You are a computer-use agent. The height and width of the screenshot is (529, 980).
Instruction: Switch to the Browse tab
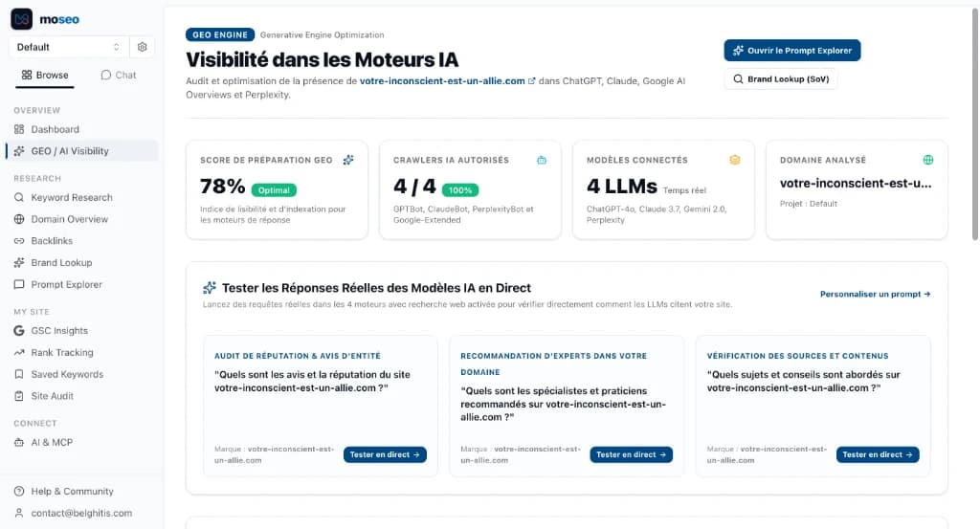click(x=45, y=75)
